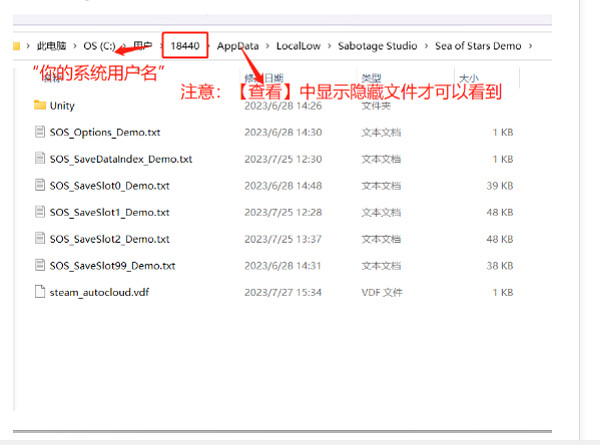Go to the 18440 user folder in breadcrumb
Screen dimensions: 600x445
pyautogui.click(x=185, y=46)
